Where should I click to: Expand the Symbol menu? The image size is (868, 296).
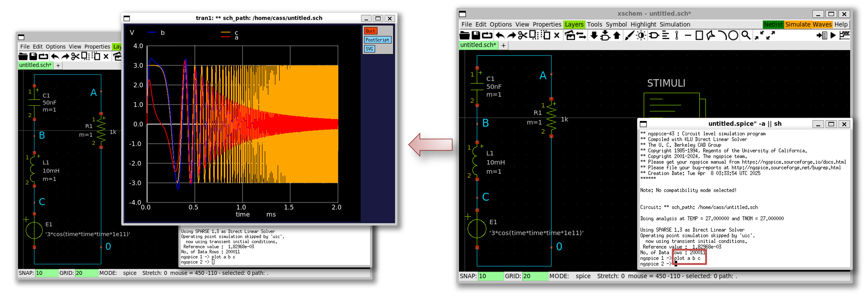click(616, 24)
